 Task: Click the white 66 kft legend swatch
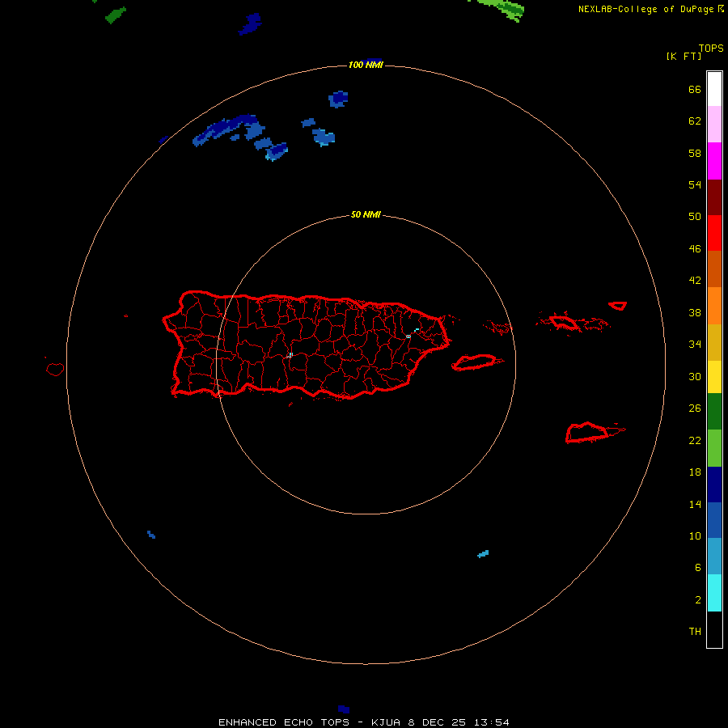tap(714, 89)
